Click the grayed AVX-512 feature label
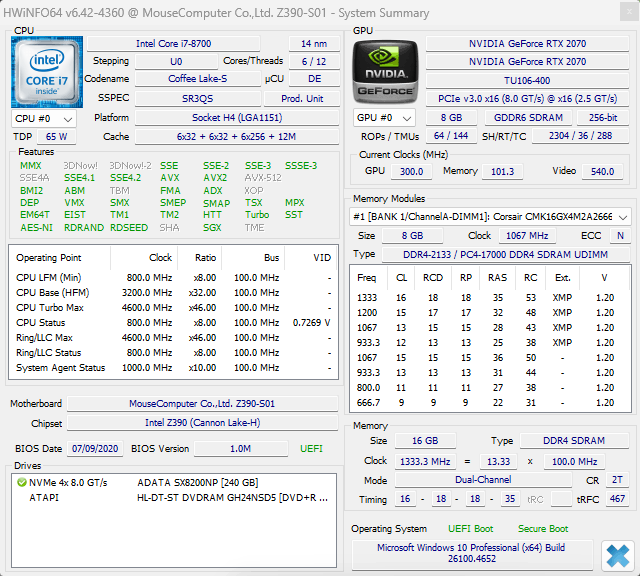 (x=263, y=178)
